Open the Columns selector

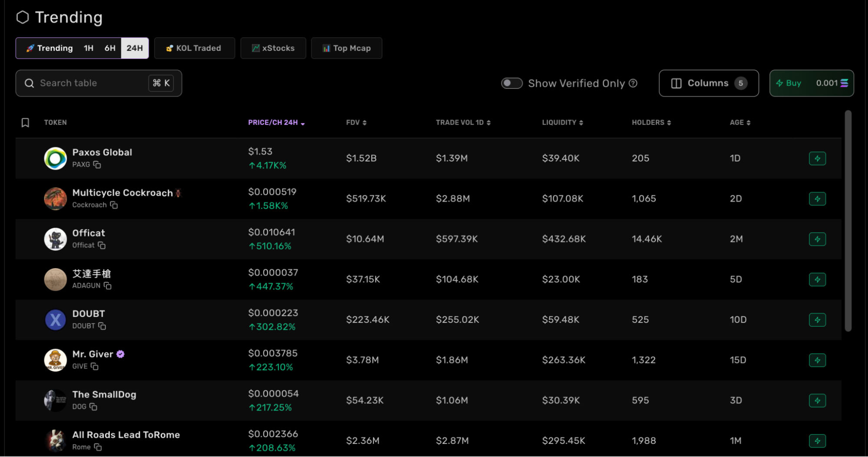[708, 83]
